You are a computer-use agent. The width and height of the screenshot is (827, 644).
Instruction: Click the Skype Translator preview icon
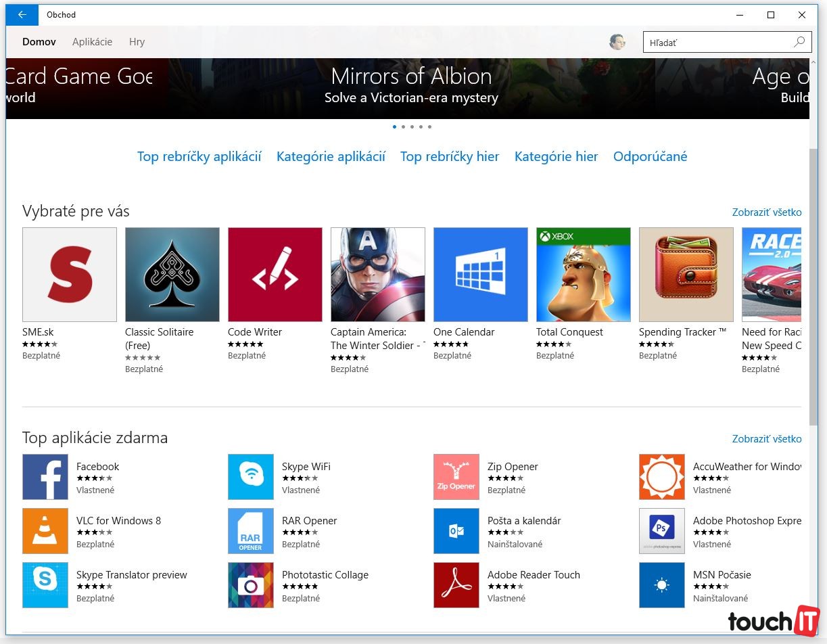45,585
